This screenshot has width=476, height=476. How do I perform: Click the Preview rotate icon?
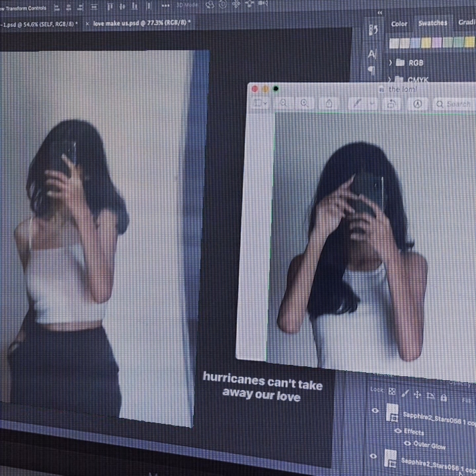[x=391, y=104]
